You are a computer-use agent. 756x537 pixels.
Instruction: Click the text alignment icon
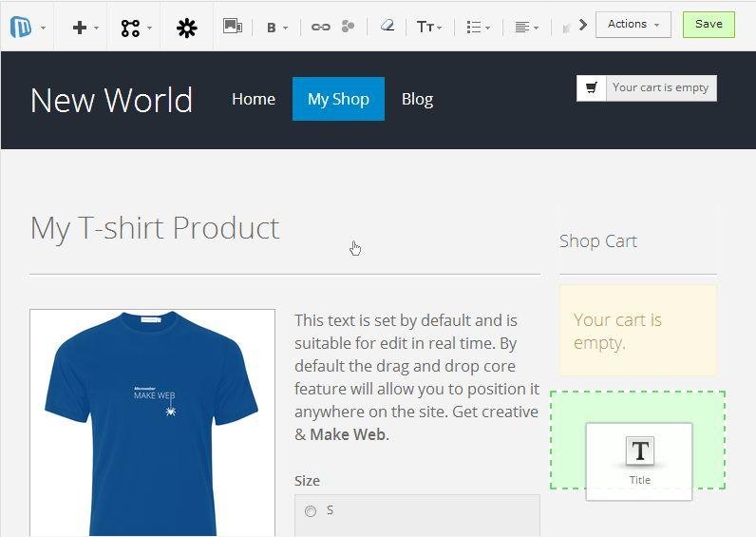[x=522, y=27]
